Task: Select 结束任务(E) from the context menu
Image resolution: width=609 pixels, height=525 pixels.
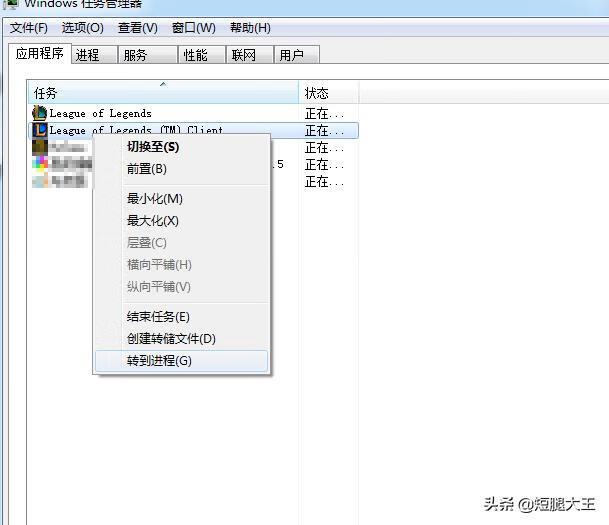Action: click(158, 317)
